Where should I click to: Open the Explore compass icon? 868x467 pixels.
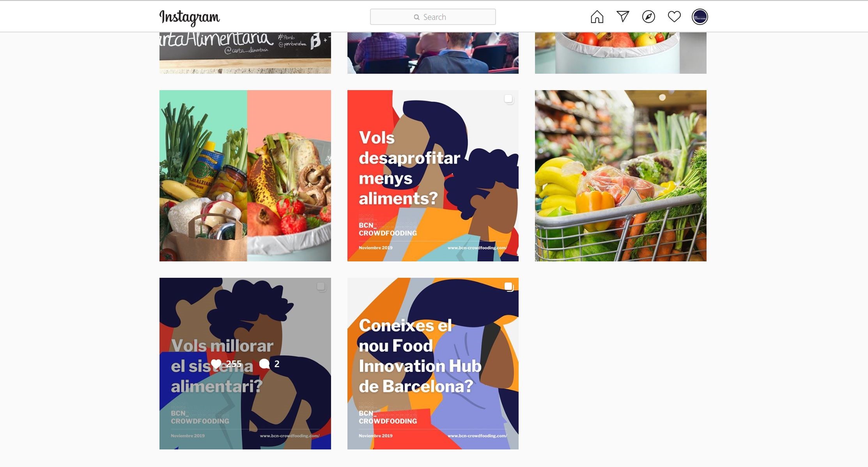[x=648, y=17]
